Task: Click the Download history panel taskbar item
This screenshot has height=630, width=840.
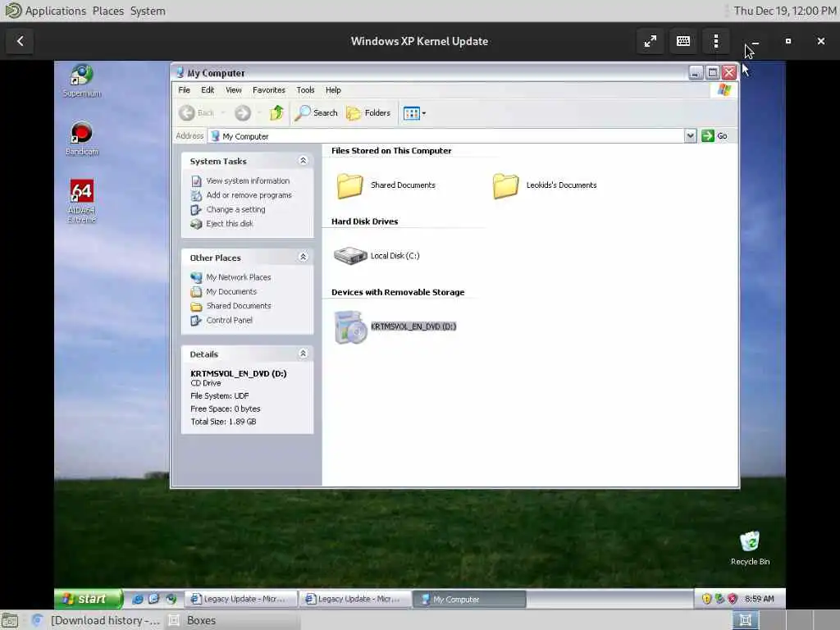Action: point(95,620)
